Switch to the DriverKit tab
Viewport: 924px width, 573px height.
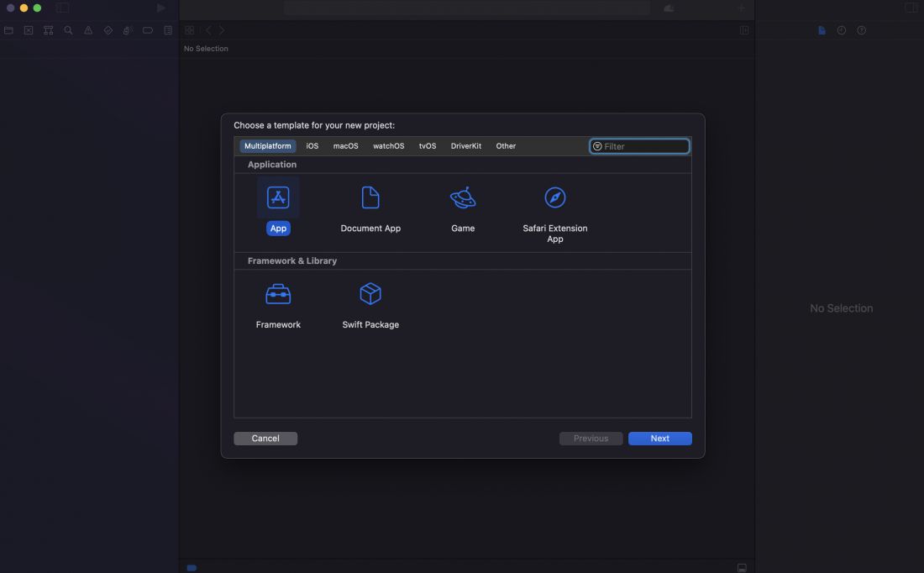[466, 146]
